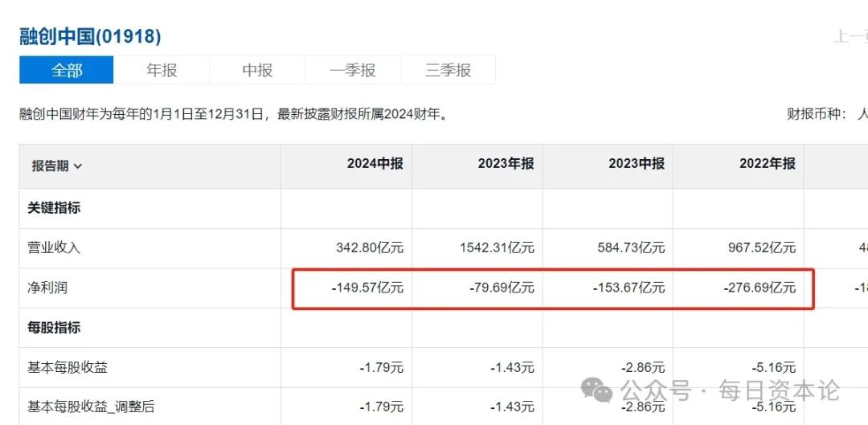Click the WeChat logo icon in watermark
Image resolution: width=868 pixels, height=425 pixels.
[x=597, y=390]
